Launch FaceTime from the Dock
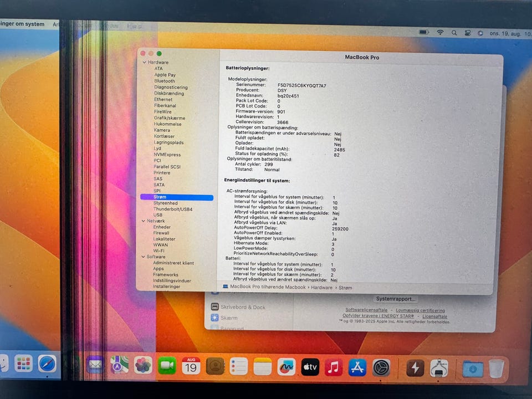The width and height of the screenshot is (532, 399). point(167,366)
